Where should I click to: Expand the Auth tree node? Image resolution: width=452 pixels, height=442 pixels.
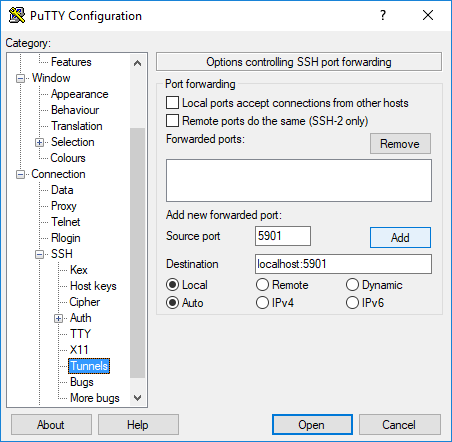[58, 319]
